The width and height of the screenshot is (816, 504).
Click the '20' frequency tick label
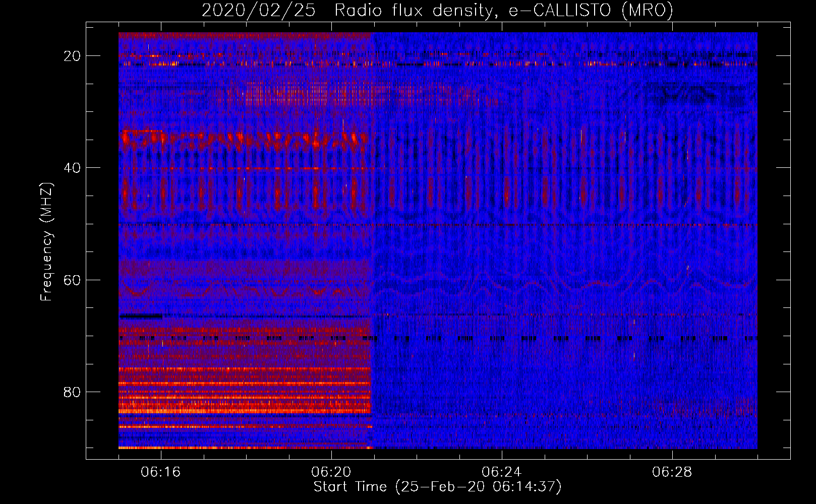pos(72,56)
